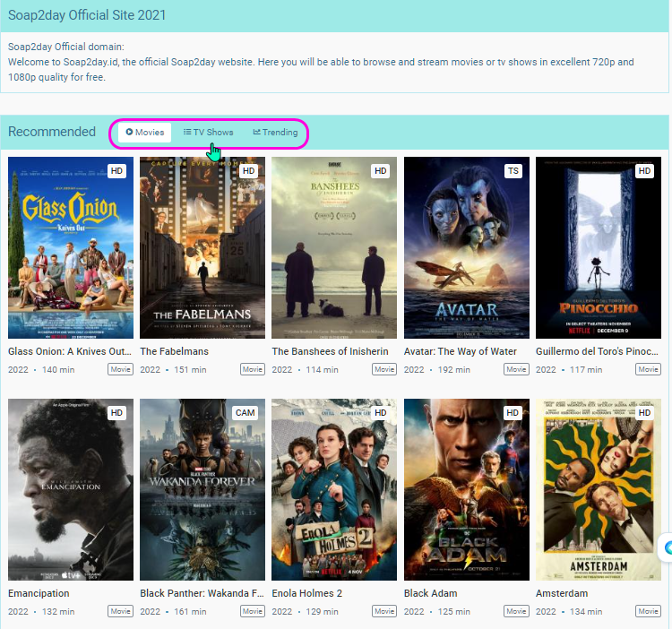Click Movie tag under Glass Onion

click(120, 369)
